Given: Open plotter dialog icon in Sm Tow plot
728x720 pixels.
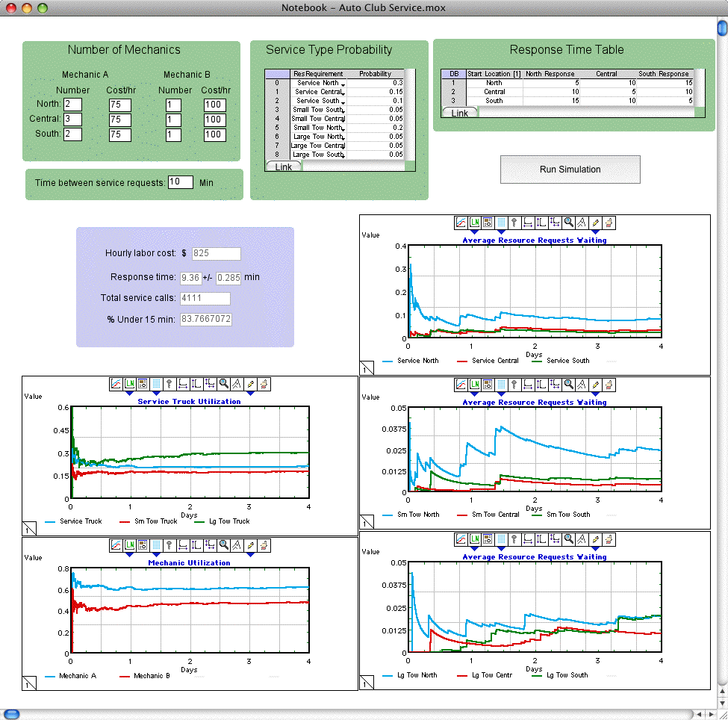Looking at the screenshot, I should (x=488, y=385).
